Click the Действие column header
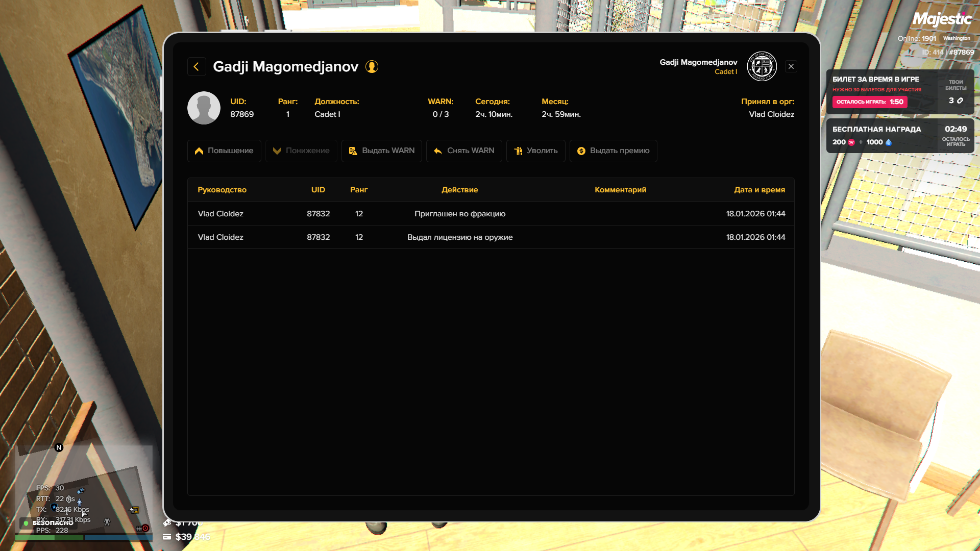 pos(459,190)
